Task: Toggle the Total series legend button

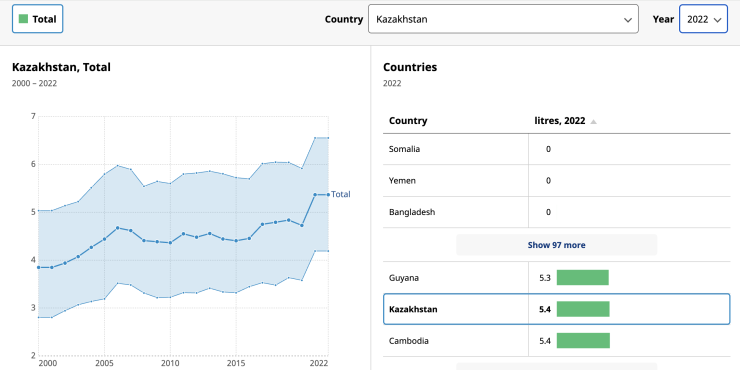Action: pos(37,19)
